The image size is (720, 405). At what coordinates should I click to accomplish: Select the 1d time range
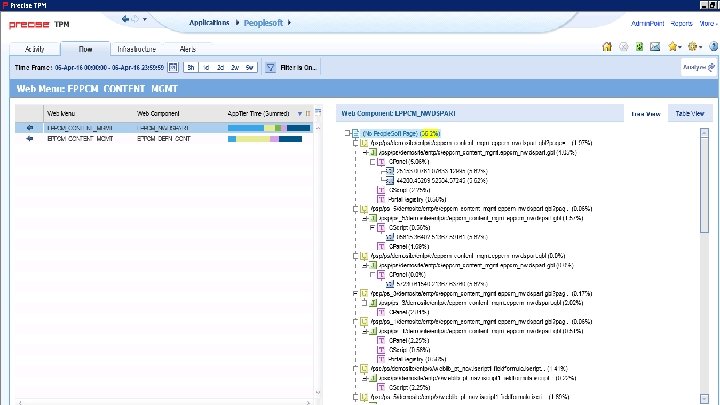pyautogui.click(x=206, y=68)
